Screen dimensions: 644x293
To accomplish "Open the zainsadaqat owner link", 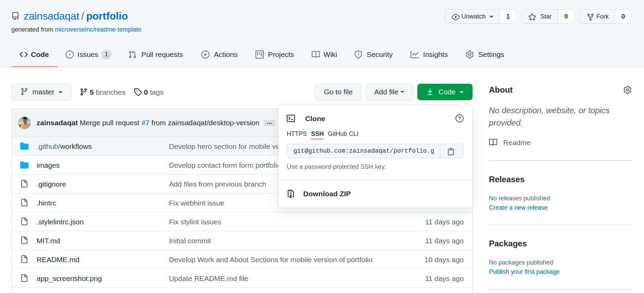I will pyautogui.click(x=51, y=16).
